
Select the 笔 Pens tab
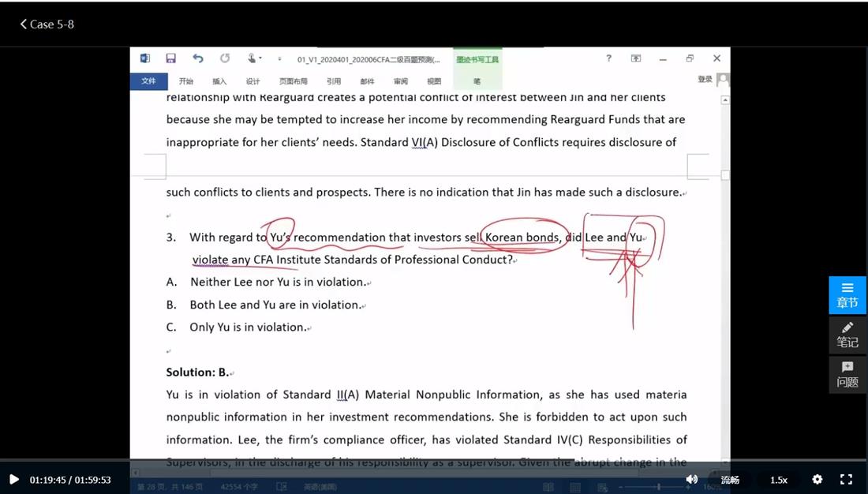point(477,81)
